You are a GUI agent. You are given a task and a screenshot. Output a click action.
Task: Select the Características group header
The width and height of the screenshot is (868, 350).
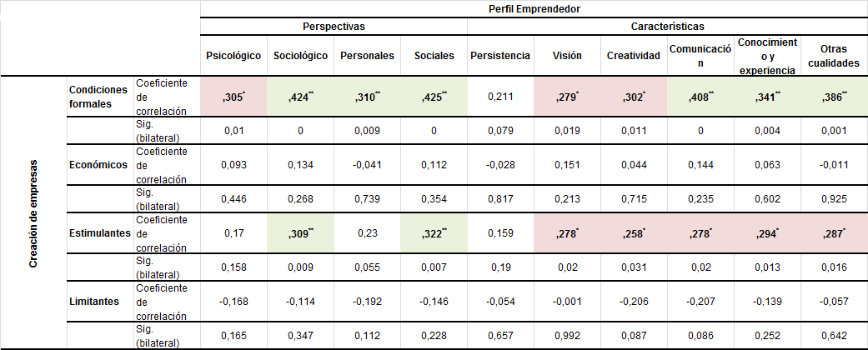[667, 27]
